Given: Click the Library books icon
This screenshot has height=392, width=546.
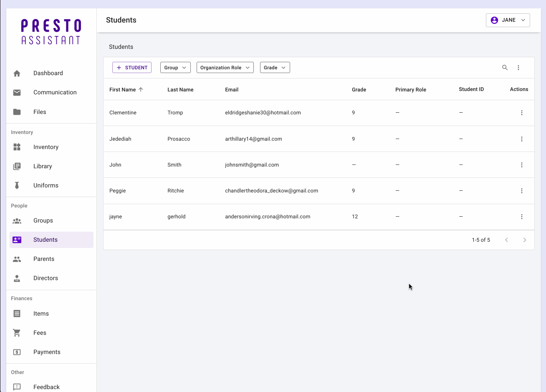Looking at the screenshot, I should [17, 166].
